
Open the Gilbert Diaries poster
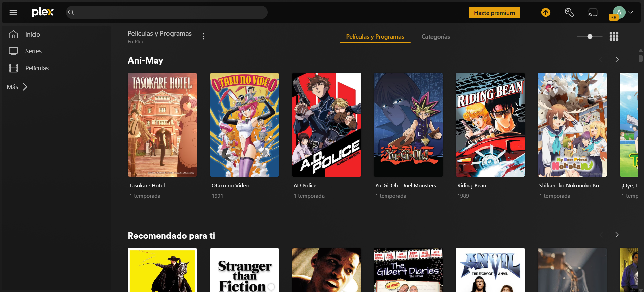click(x=408, y=270)
